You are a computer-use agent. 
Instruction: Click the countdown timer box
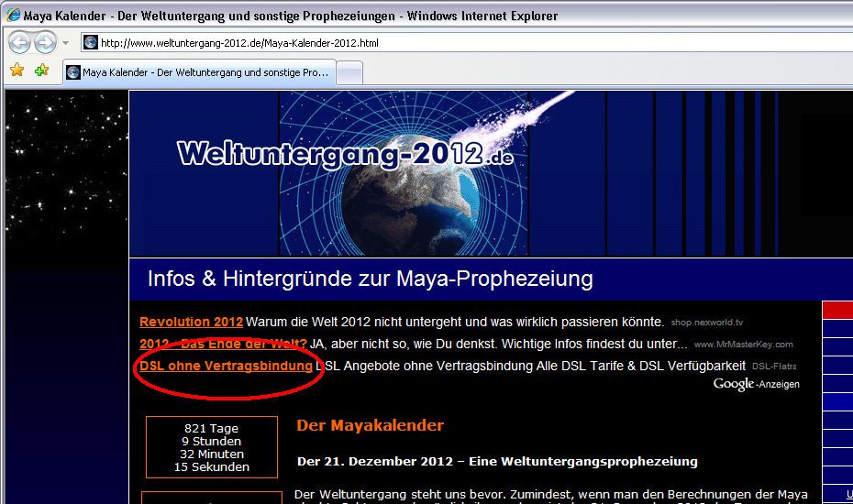[211, 447]
